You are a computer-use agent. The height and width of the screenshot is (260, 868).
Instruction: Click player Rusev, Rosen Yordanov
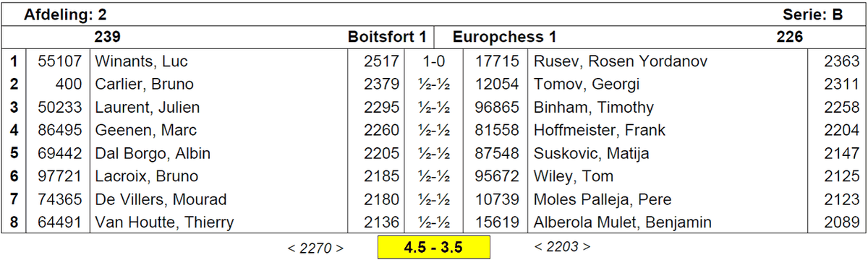coord(621,61)
